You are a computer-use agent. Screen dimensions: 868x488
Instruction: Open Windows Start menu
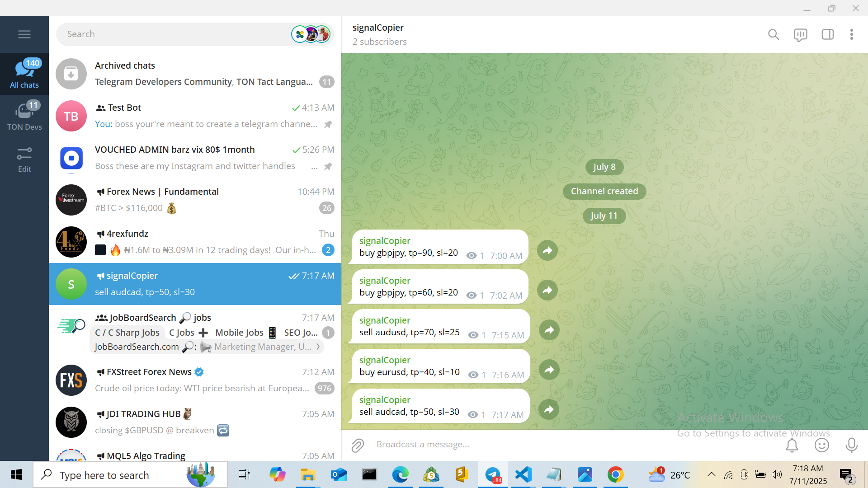pos(16,474)
